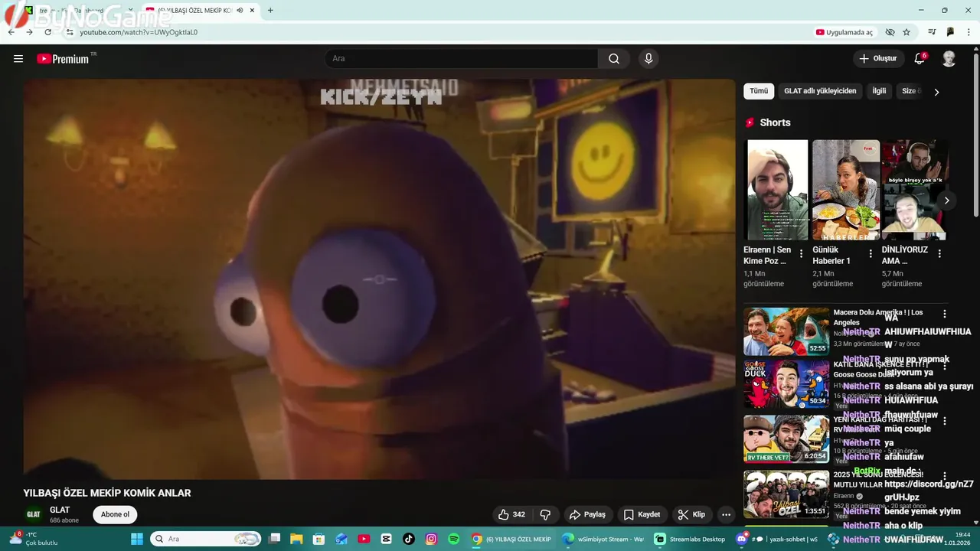Open CapCut from taskbar
The image size is (980, 551).
coord(386,539)
